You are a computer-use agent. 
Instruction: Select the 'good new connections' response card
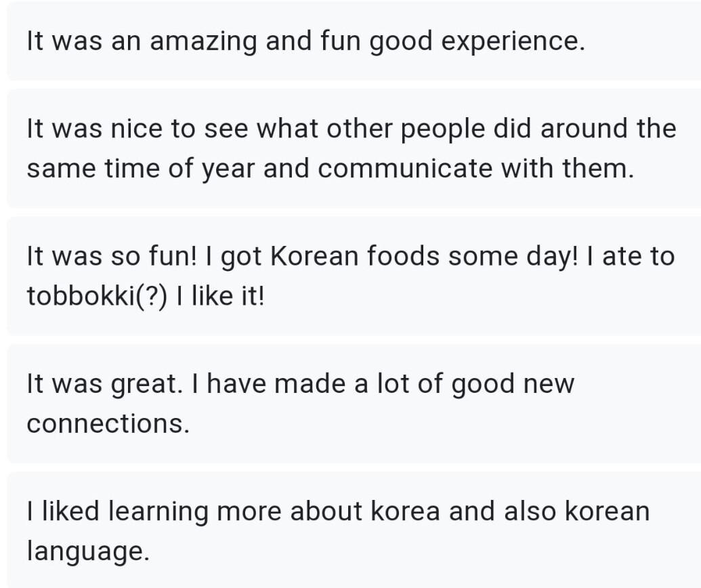pos(350,403)
